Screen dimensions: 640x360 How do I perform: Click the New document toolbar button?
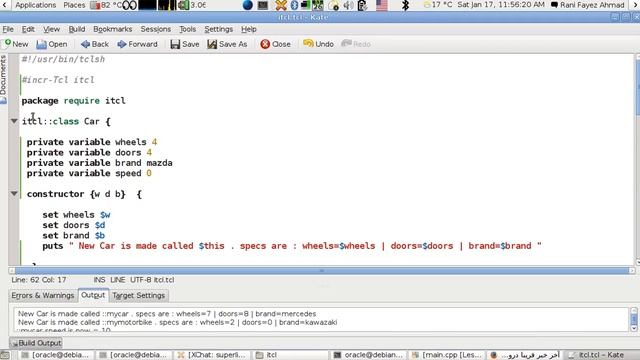[16, 44]
